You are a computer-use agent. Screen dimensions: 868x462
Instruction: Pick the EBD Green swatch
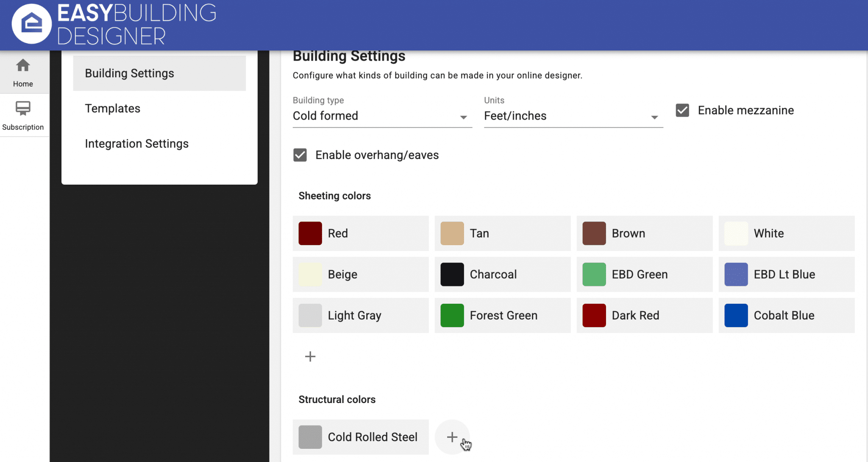coord(594,274)
